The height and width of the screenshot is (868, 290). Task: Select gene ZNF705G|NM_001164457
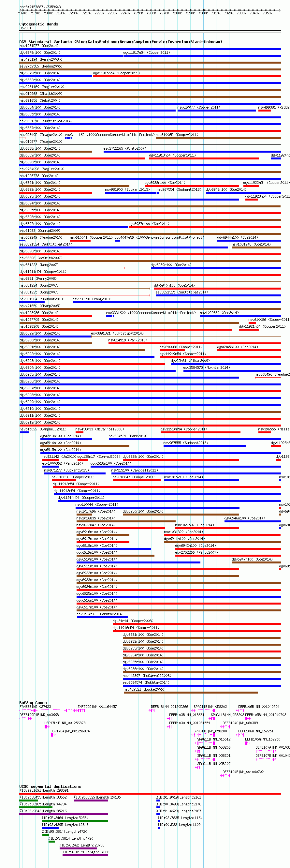click(x=97, y=706)
